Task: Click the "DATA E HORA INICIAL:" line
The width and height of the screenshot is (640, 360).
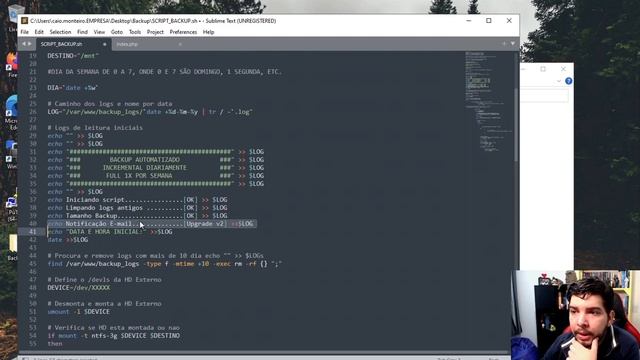Action: click(110, 232)
